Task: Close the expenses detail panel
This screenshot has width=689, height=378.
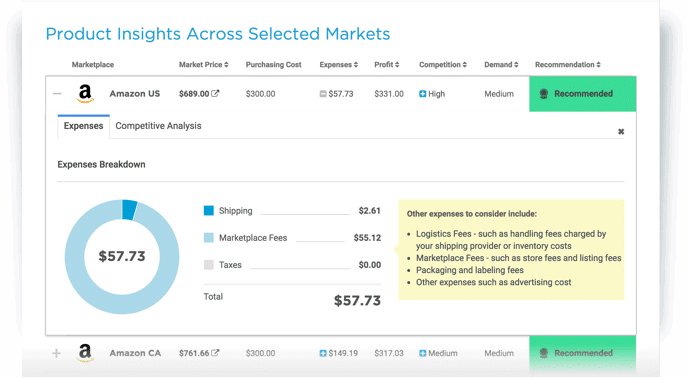Action: point(621,131)
